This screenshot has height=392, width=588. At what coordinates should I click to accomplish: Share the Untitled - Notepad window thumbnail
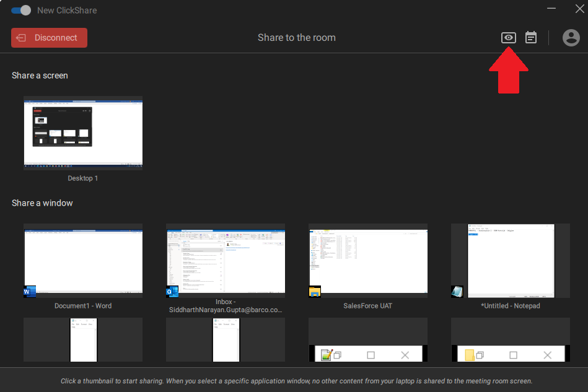coord(511,261)
